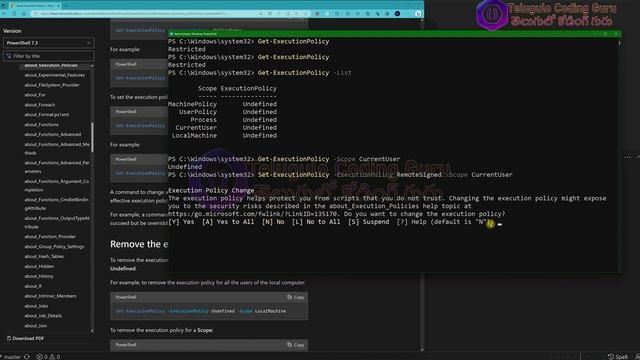Click the browser address bar
Image resolution: width=640 pixels, height=360 pixels.
tap(143, 13)
